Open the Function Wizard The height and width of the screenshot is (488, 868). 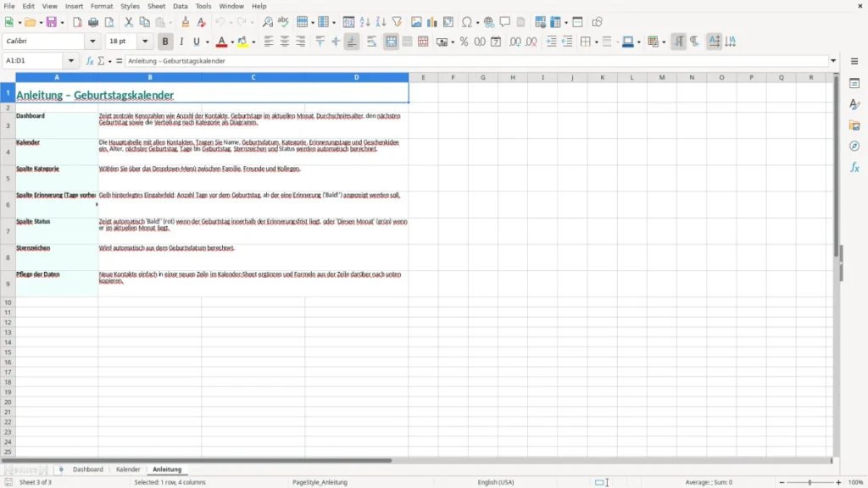click(90, 61)
